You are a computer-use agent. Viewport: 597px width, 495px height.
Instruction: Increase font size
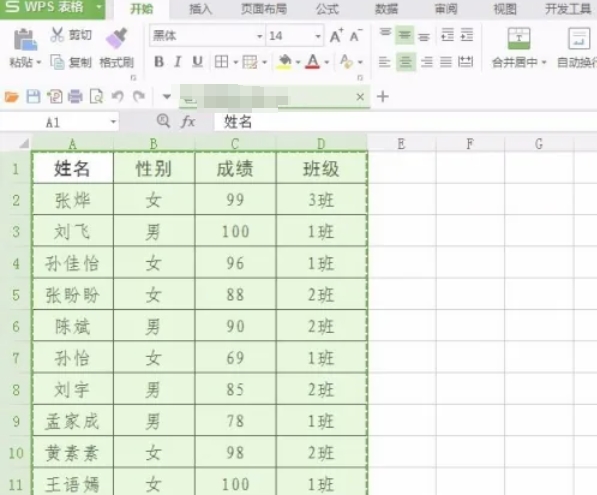[336, 36]
